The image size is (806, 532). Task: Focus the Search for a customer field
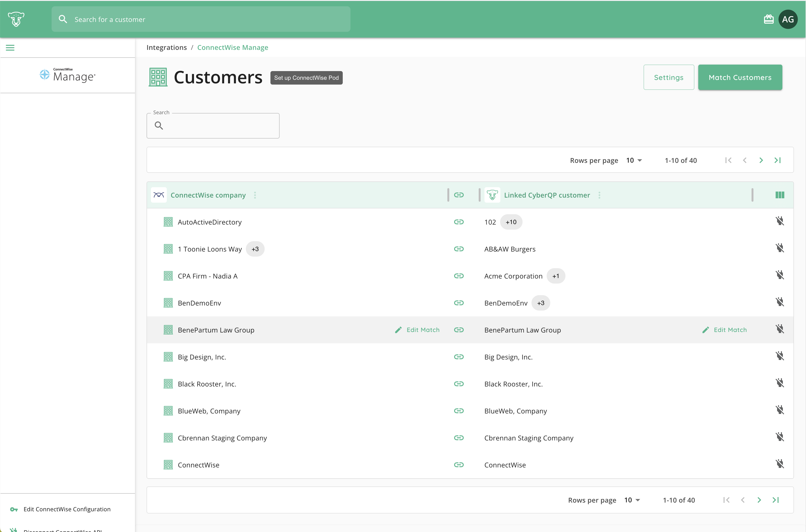(201, 19)
